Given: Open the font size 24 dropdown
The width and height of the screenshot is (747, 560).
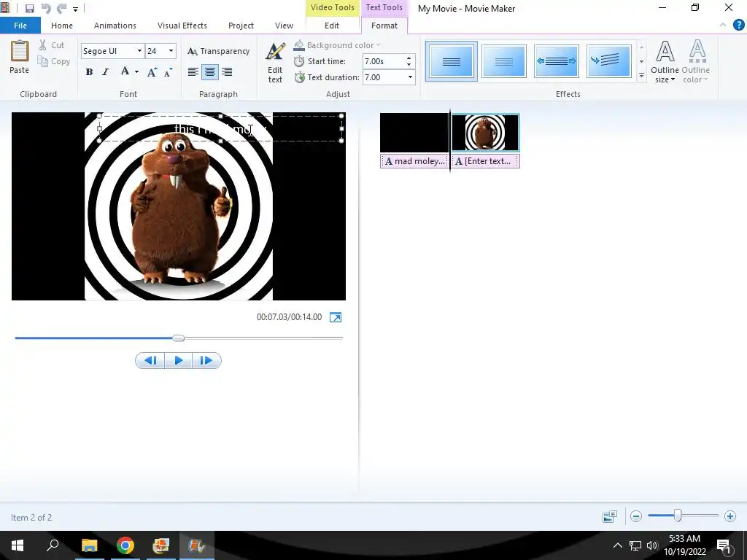Looking at the screenshot, I should click(x=171, y=51).
